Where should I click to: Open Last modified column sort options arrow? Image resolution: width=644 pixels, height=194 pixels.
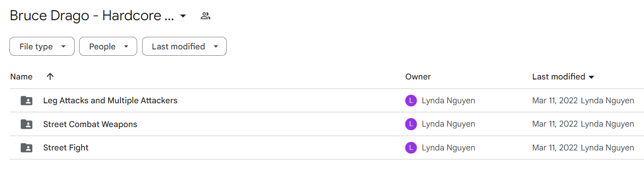591,77
